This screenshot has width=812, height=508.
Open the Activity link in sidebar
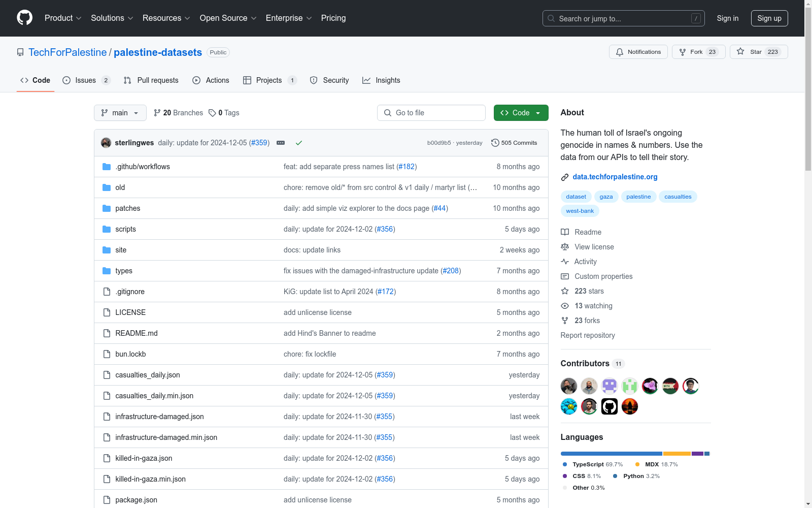(x=579, y=262)
